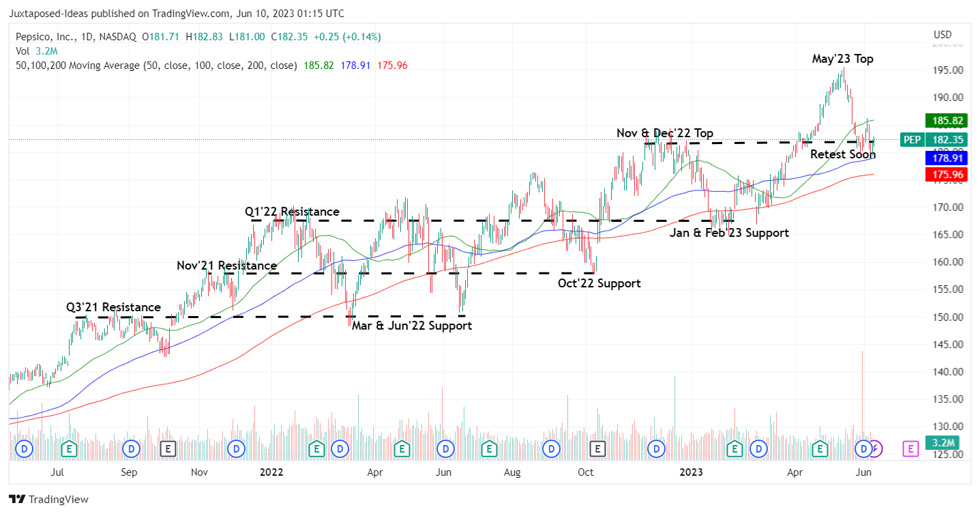The height and width of the screenshot is (514, 980).
Task: Click the Mar & Jun'22 Support annotation
Action: (x=412, y=326)
